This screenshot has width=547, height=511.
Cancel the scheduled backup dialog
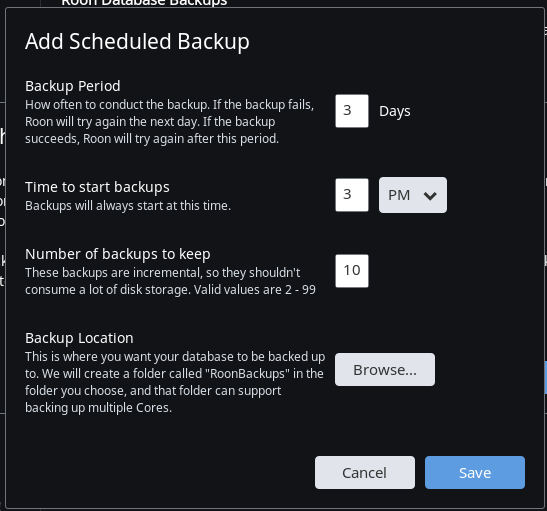click(365, 472)
